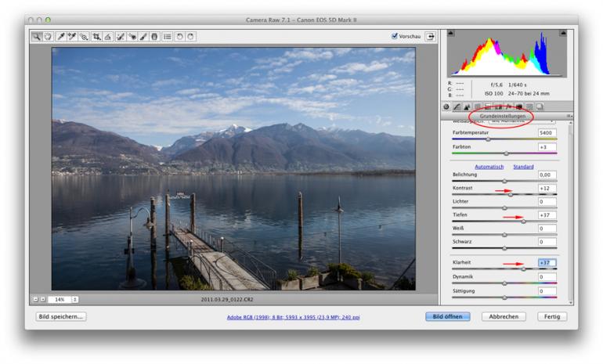Viewport: 603px width, 364px height.
Task: Switch to the Tone Curve panel tab
Action: coord(457,107)
